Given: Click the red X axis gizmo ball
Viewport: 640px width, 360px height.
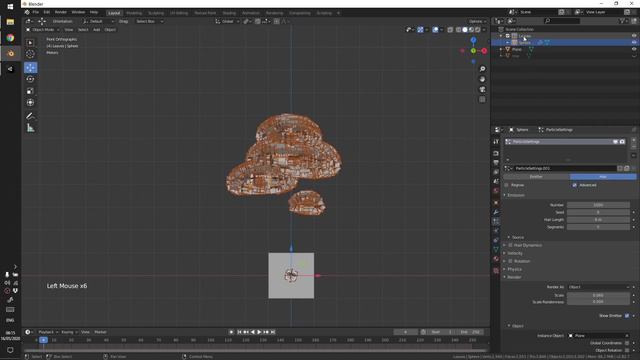Looking at the screenshot, I should click(x=484, y=51).
